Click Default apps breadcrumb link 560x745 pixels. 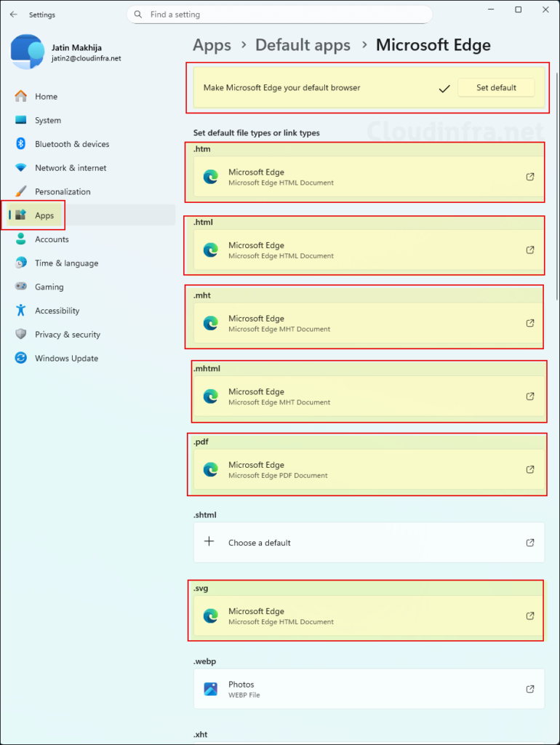[x=303, y=45]
